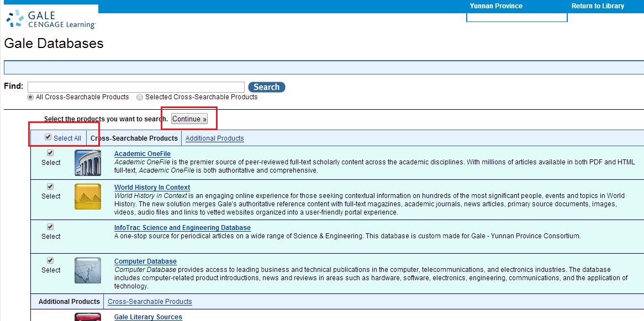Choose All Cross-Searchable Products radio option
The width and height of the screenshot is (644, 321).
(31, 97)
